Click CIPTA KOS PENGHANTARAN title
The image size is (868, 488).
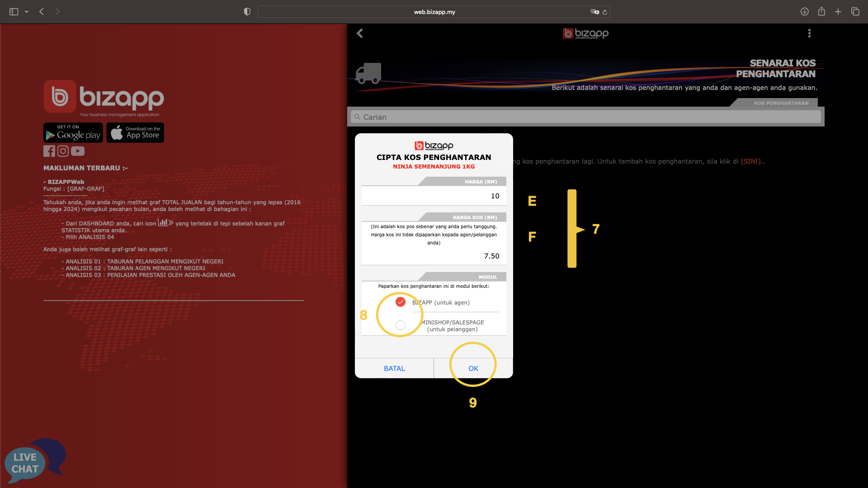[434, 157]
